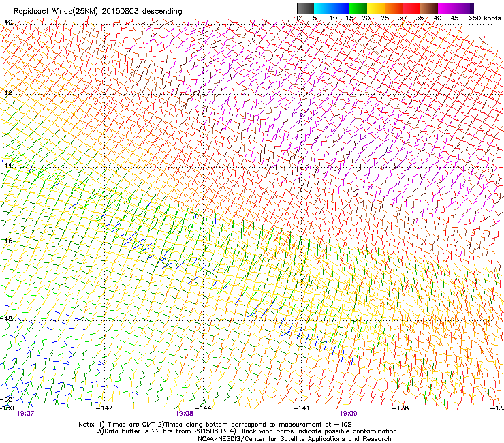Click the 19:07 time stamp
Screen dimensions: 504x443
(25, 414)
